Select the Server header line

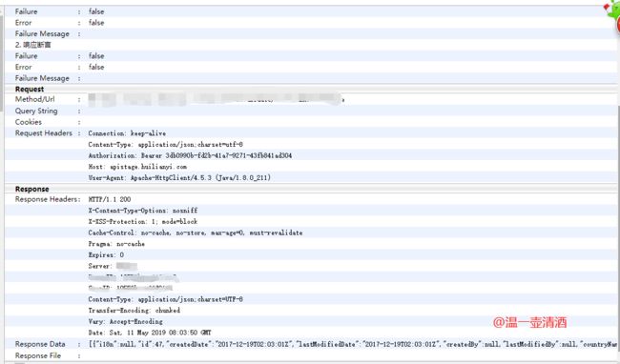pos(113,266)
